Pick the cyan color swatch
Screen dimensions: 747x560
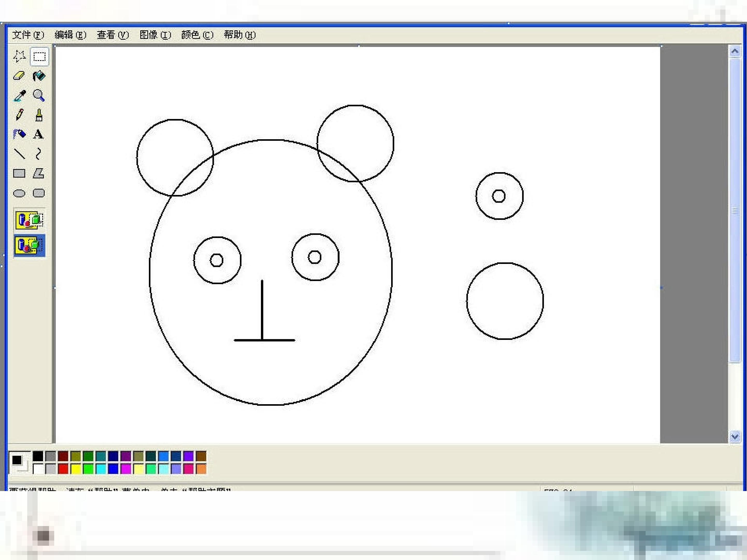pyautogui.click(x=101, y=468)
